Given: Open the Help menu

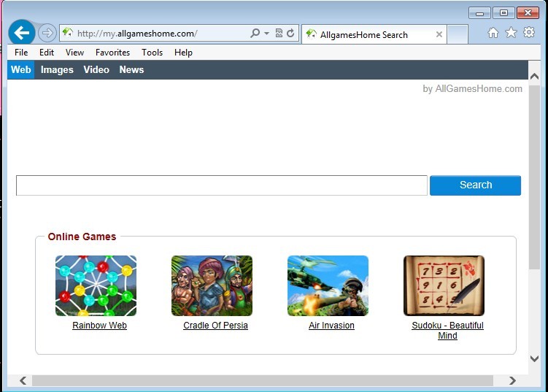Looking at the screenshot, I should (183, 53).
